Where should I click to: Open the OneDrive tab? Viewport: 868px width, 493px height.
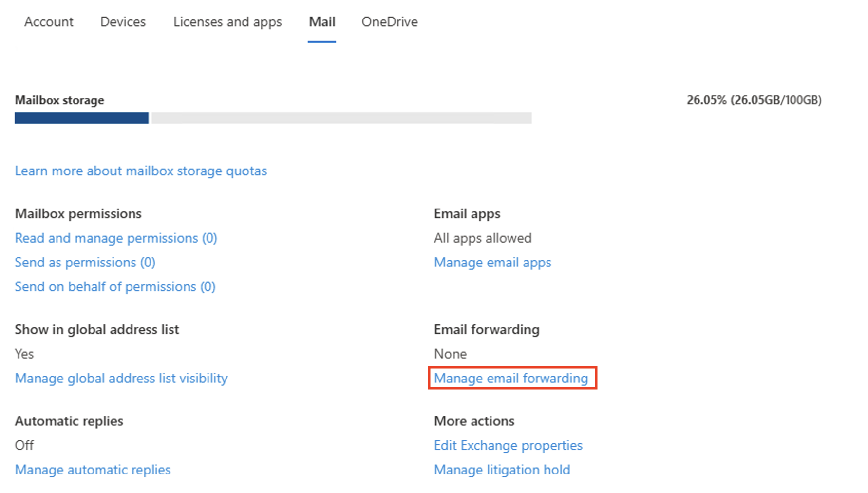(x=389, y=22)
